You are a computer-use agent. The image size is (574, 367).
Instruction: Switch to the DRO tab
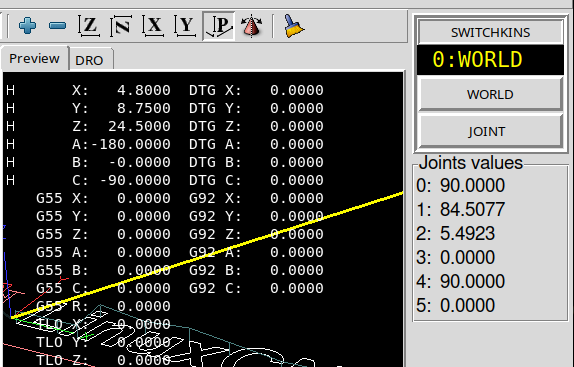pos(89,60)
